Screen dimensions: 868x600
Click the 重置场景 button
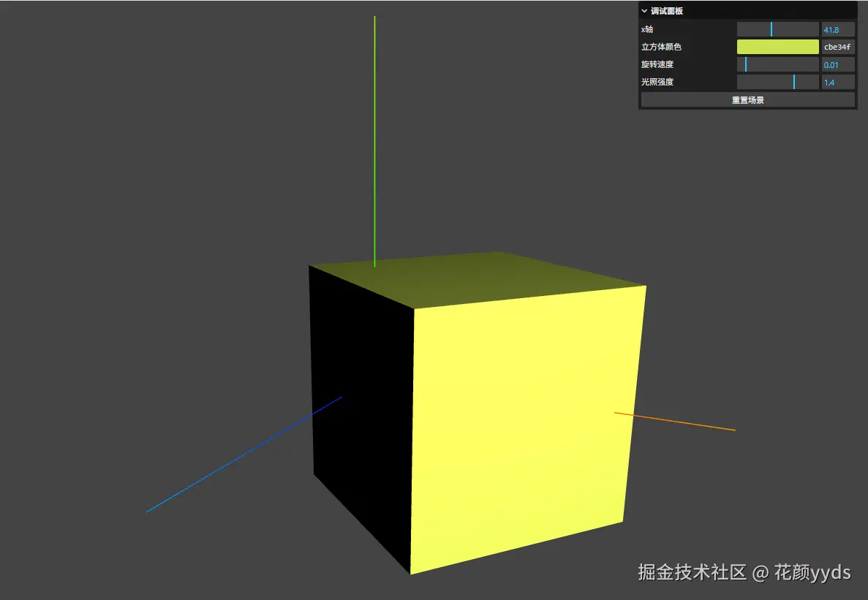[x=748, y=100]
